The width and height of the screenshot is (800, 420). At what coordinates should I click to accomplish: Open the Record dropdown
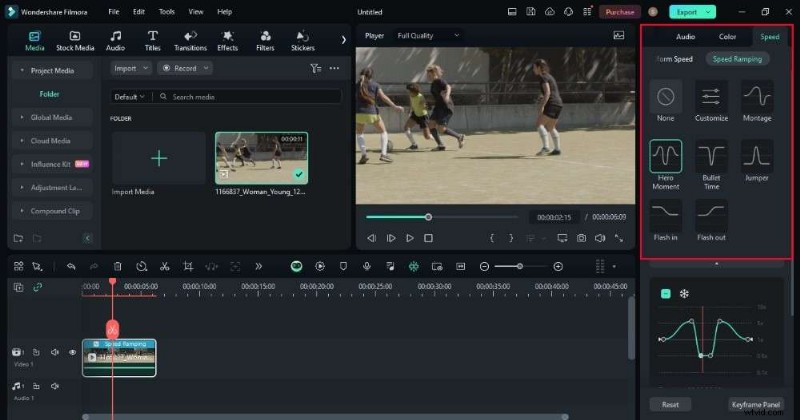(185, 68)
